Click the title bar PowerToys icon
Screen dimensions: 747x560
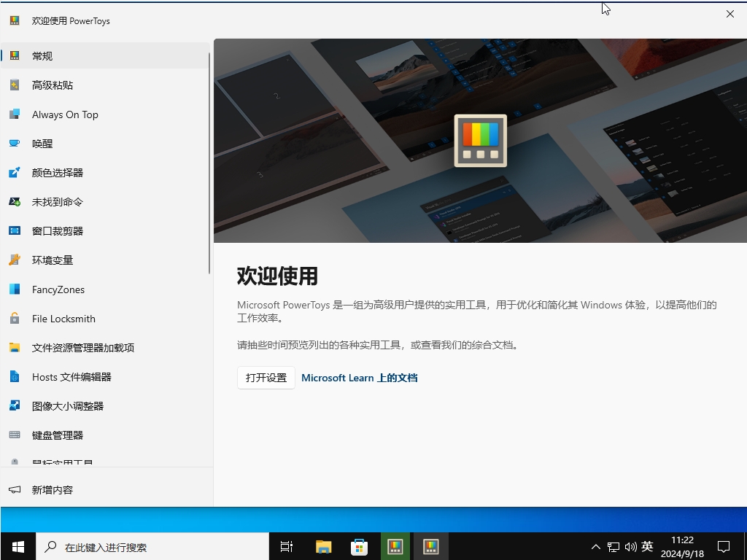[15, 20]
